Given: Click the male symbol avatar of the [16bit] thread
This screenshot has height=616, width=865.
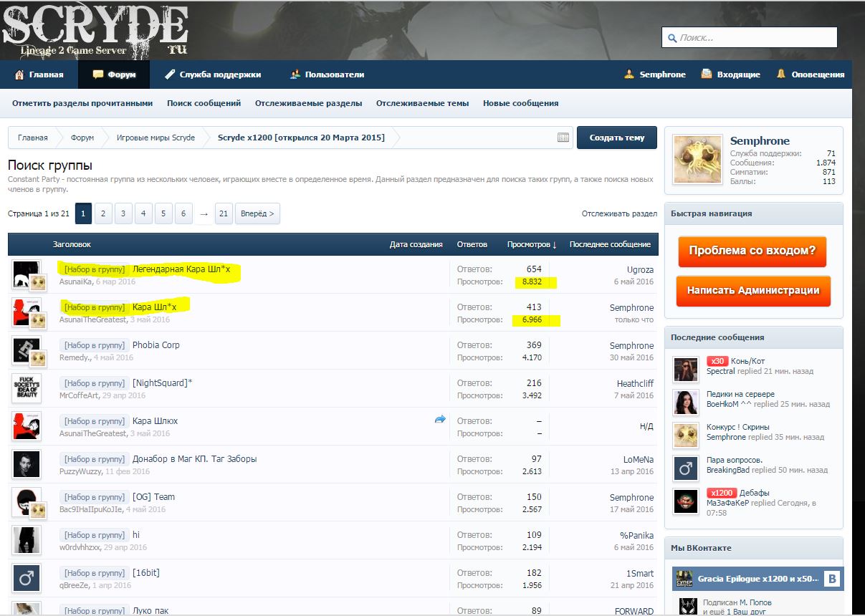Looking at the screenshot, I should (26, 578).
